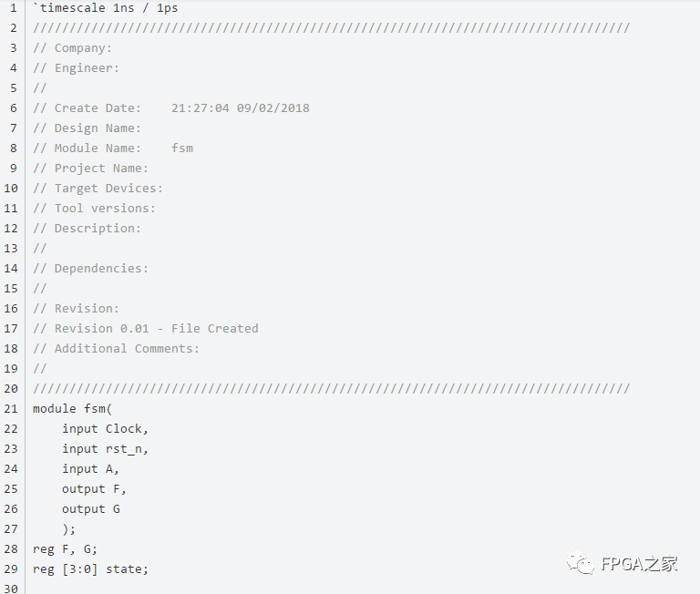Click the module fsm( declaration
The height and width of the screenshot is (594, 700).
click(72, 408)
